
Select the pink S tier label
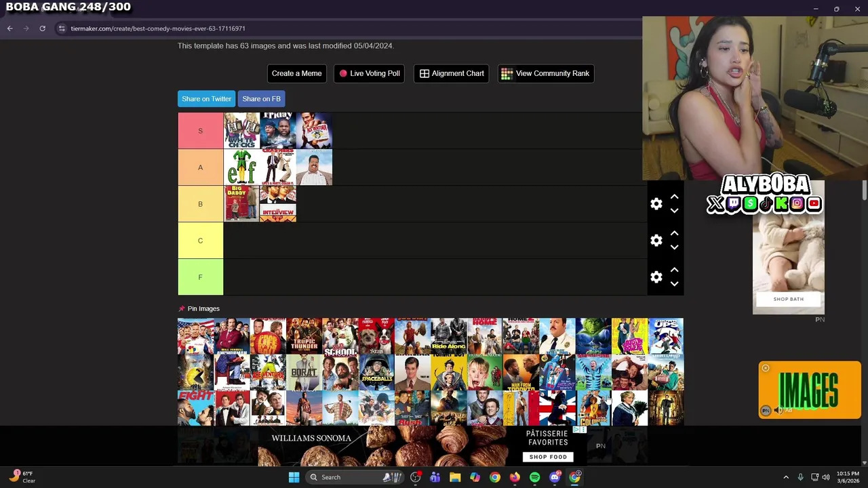200,131
